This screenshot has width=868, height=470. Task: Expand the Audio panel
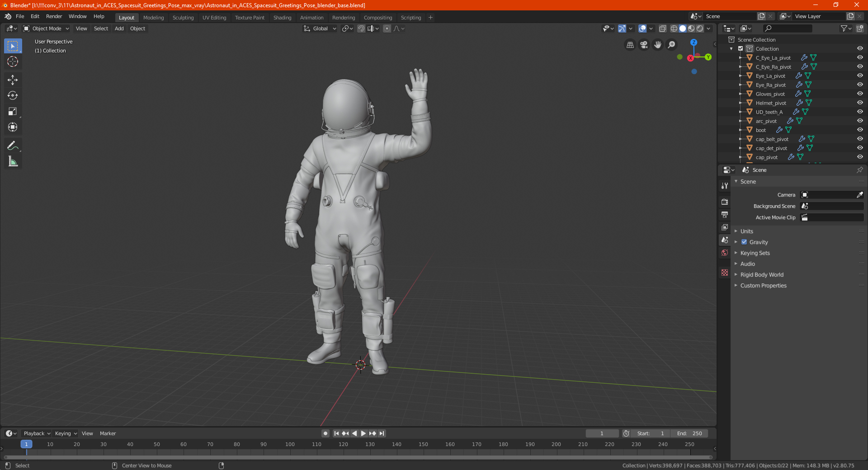click(747, 263)
